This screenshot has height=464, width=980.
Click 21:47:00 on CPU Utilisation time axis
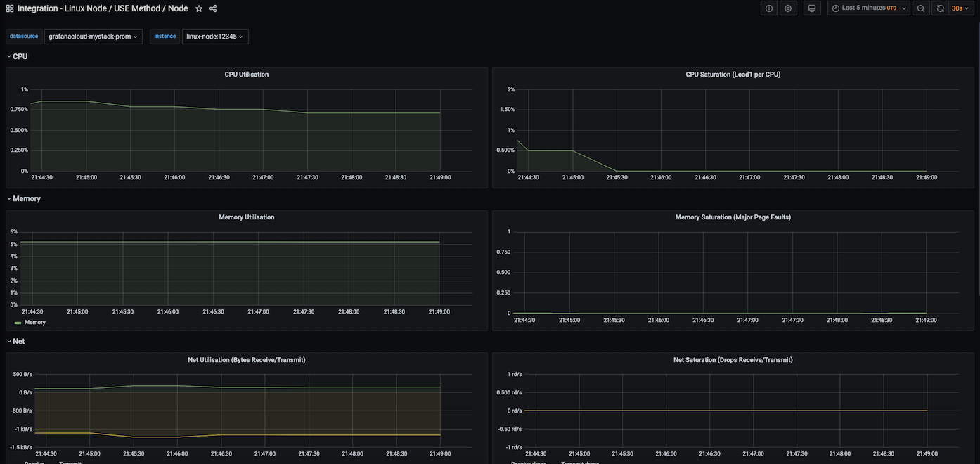tap(263, 178)
